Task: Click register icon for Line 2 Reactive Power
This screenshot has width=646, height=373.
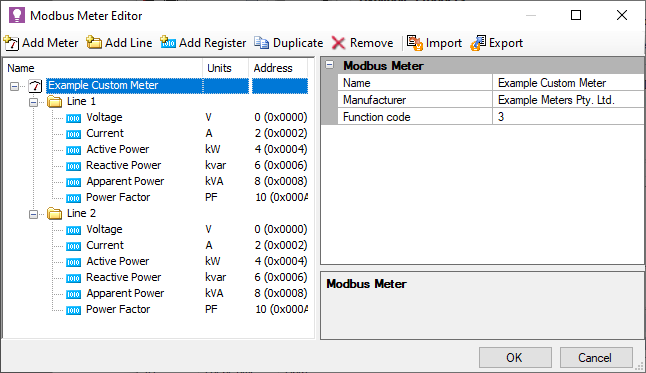Action: click(73, 279)
